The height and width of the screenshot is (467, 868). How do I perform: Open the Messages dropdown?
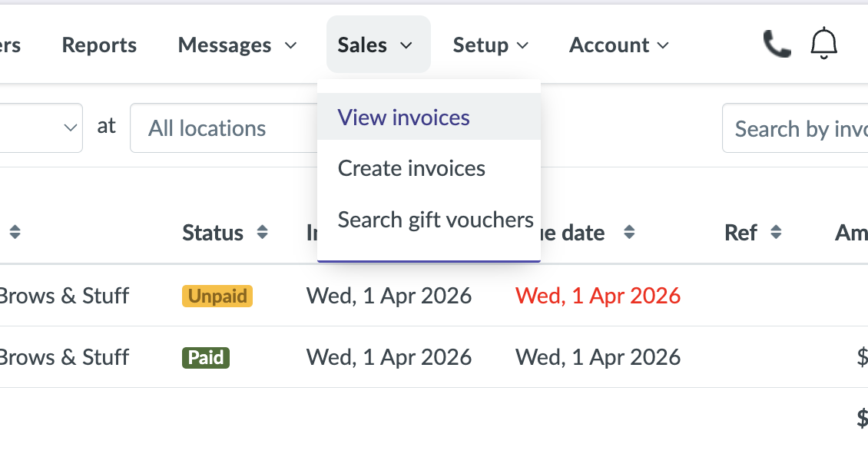(237, 45)
